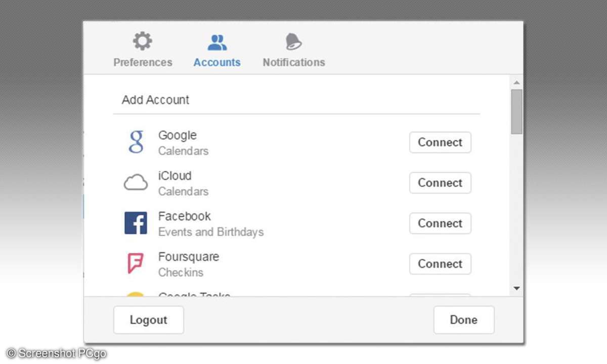The image size is (607, 364).
Task: Switch to the Preferences tab label
Action: [x=143, y=62]
